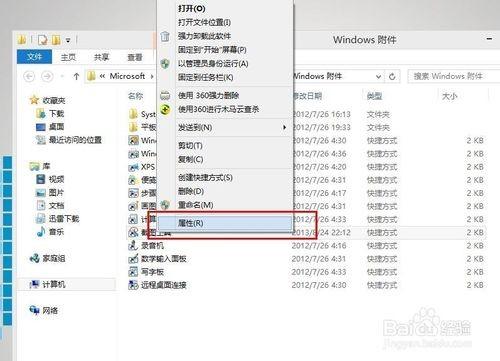Choose 属性(R) from the context menu
Image resolution: width=500 pixels, height=361 pixels.
[x=225, y=223]
